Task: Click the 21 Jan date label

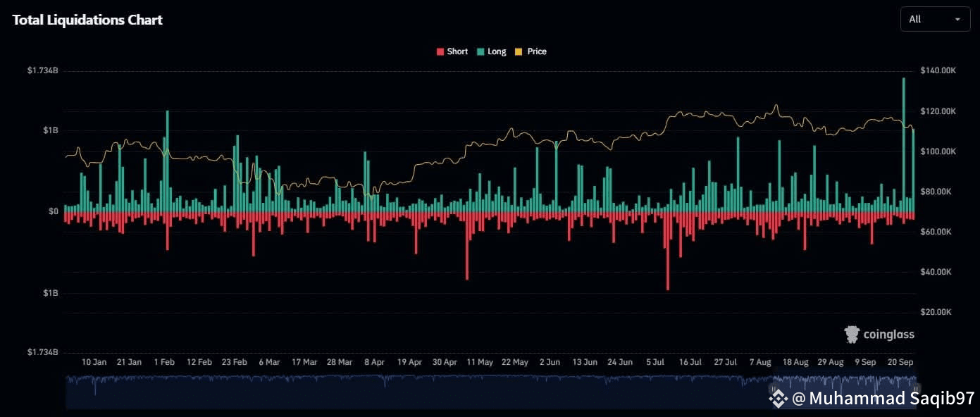Action: (x=129, y=362)
